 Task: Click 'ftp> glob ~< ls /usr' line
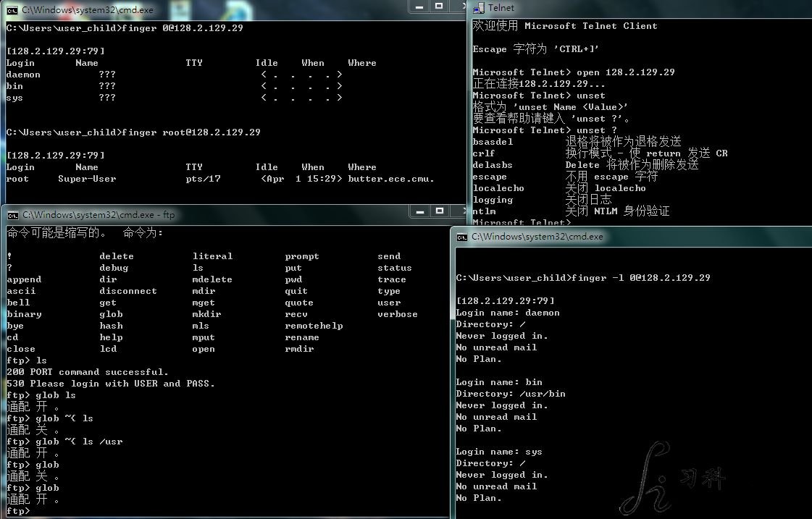pos(64,442)
